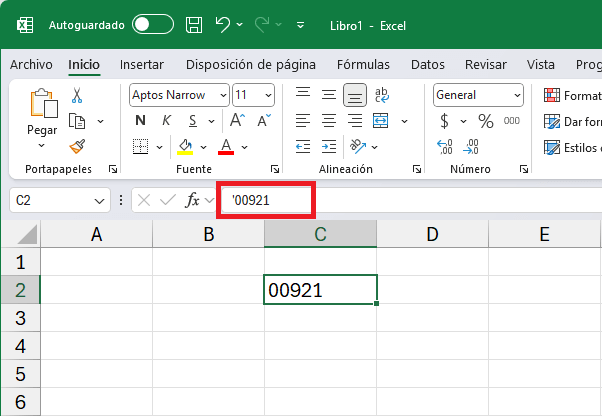The width and height of the screenshot is (602, 416).
Task: Click the Borders icon
Action: [141, 146]
